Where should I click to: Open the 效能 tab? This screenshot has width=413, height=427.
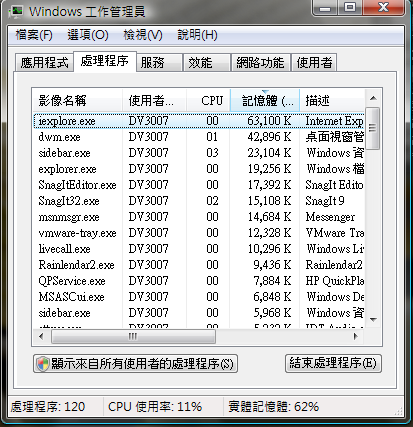coord(207,62)
